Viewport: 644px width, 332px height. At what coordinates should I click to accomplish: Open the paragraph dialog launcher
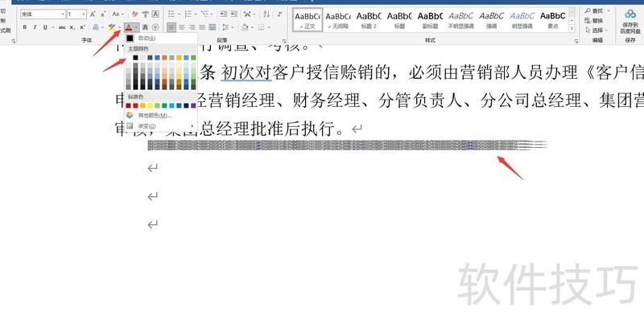point(284,41)
